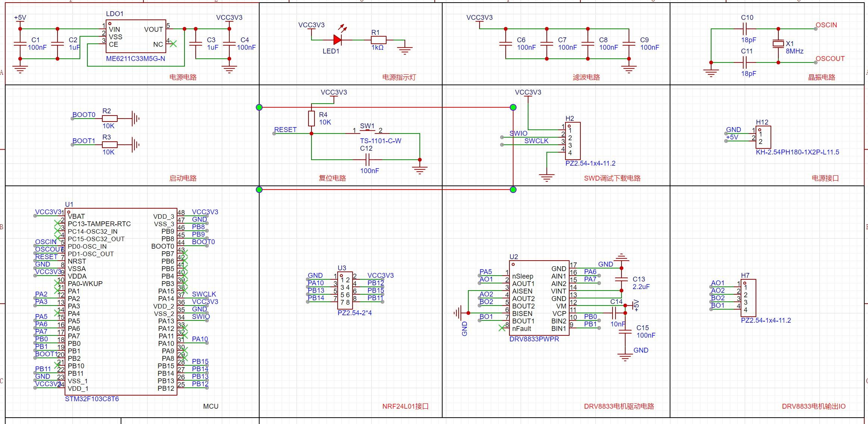Viewport: 868px width, 424px height.
Task: Click the DRV8833PWPR part name text
Action: pos(534,339)
